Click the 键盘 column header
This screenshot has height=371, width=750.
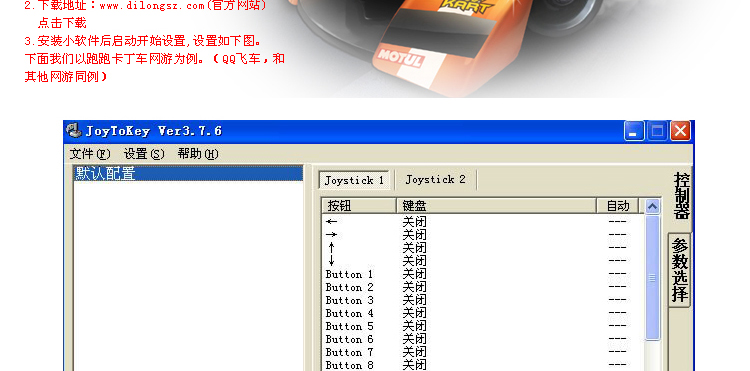coord(496,206)
